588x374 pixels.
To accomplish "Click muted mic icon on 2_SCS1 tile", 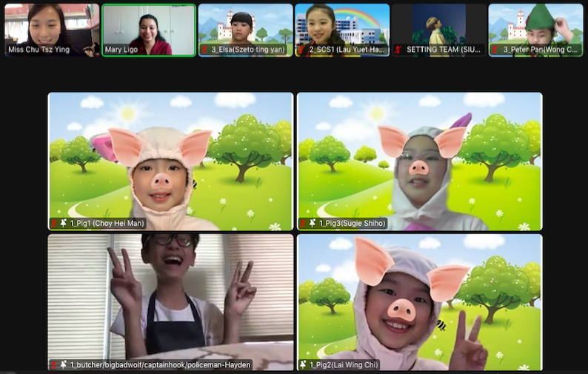I will click(301, 50).
